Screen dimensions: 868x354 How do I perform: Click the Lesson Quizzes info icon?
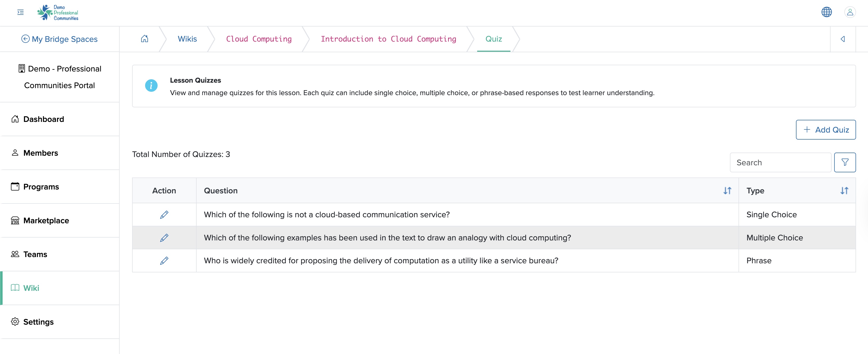[x=151, y=86]
